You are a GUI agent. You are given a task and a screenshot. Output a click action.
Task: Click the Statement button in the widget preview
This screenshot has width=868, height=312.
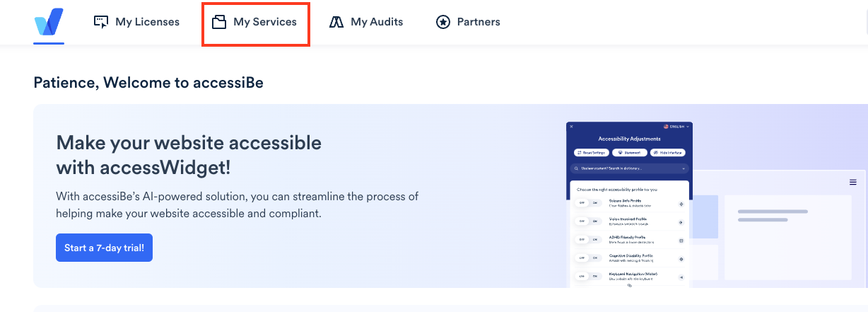point(629,152)
